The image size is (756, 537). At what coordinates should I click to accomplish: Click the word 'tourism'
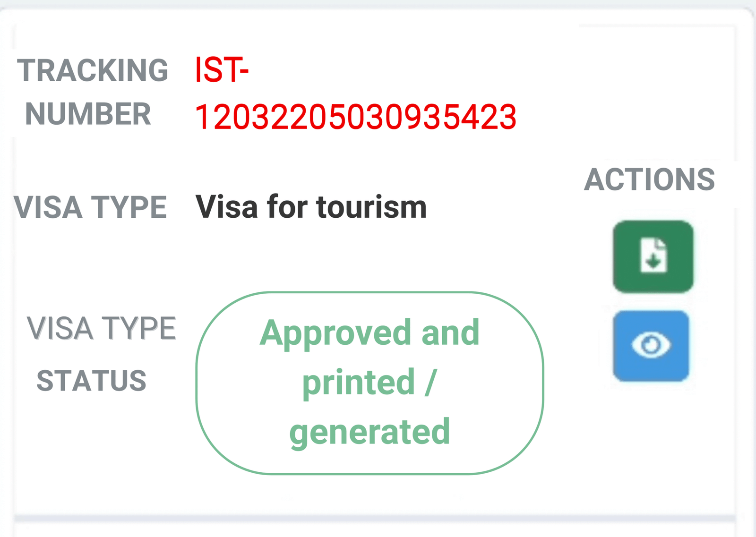pos(371,207)
